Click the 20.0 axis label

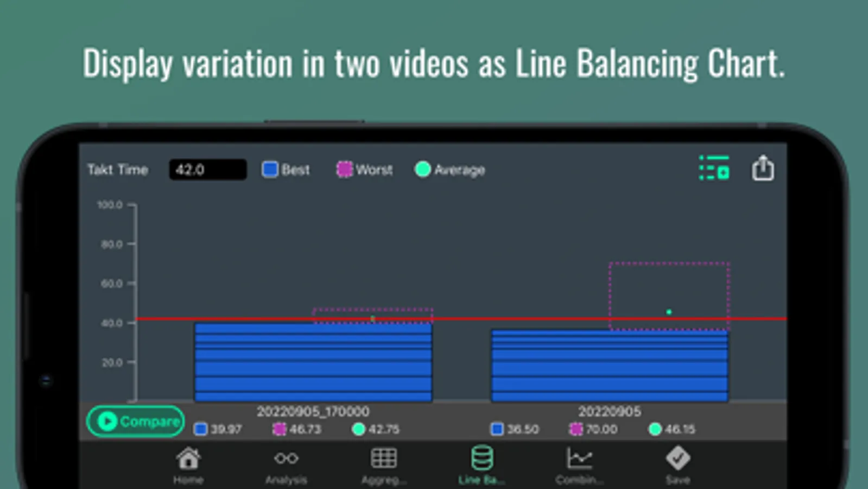click(x=112, y=362)
